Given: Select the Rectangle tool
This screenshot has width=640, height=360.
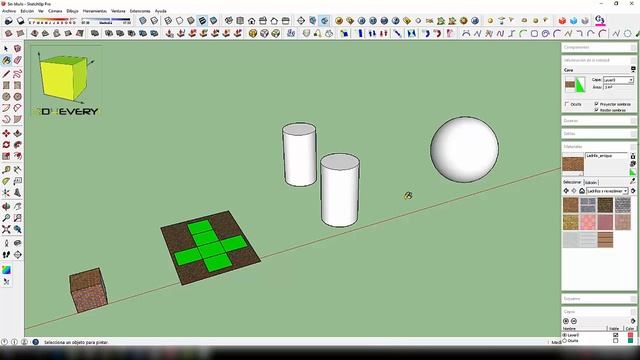Looking at the screenshot, I should [6, 85].
